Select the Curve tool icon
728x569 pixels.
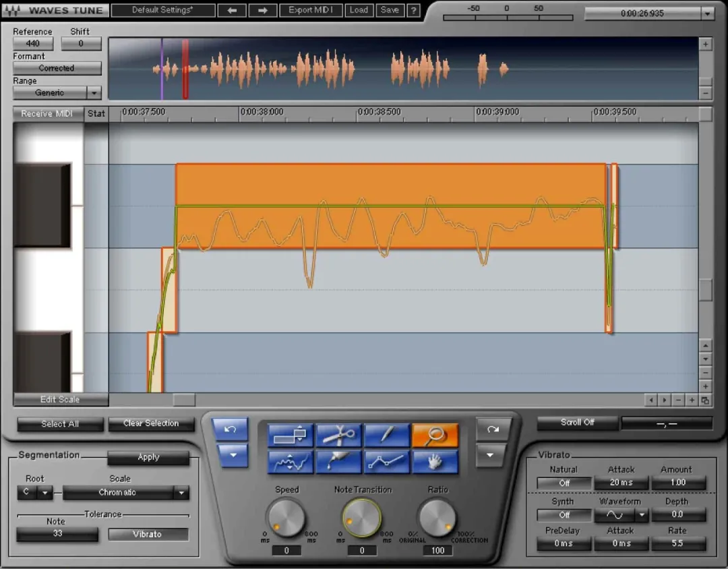pos(291,462)
